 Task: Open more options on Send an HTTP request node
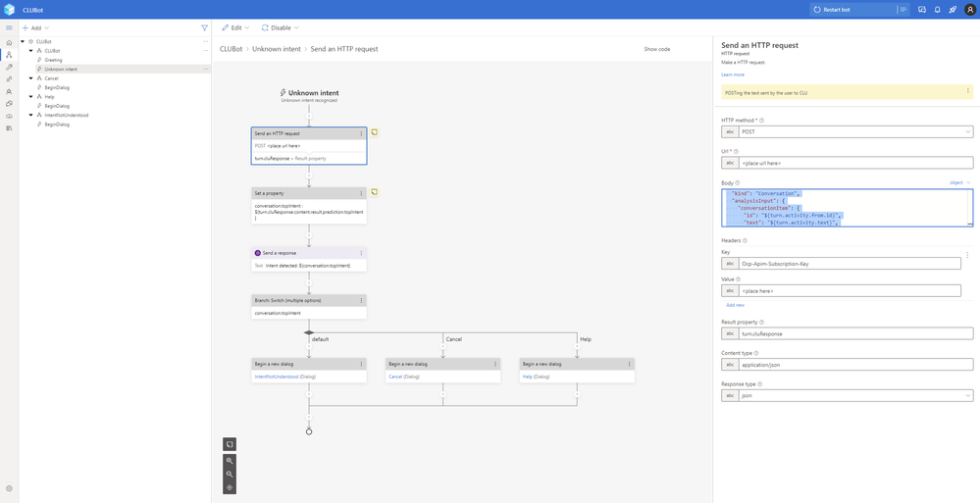361,133
